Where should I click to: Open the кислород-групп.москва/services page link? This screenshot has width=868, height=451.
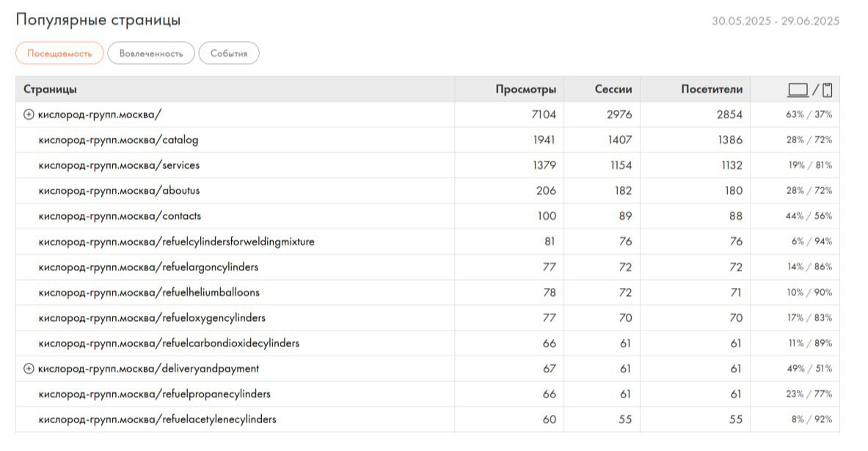(x=119, y=166)
